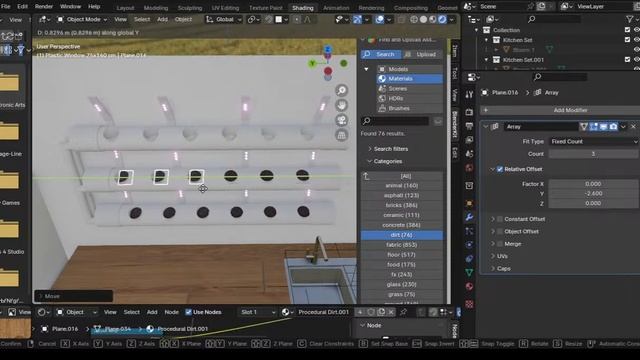Open the World properties red globe icon
Image resolution: width=640 pixels, height=360 pixels.
469,168
